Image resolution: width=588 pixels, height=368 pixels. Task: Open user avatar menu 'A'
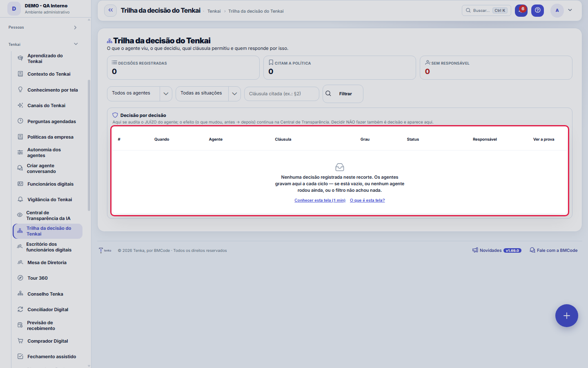[x=557, y=11]
